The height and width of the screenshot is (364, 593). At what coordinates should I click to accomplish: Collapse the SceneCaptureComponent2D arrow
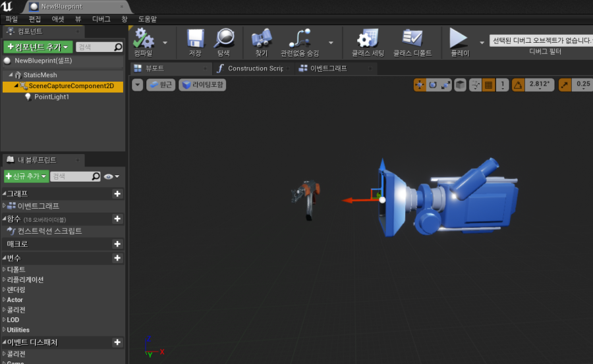(x=16, y=86)
